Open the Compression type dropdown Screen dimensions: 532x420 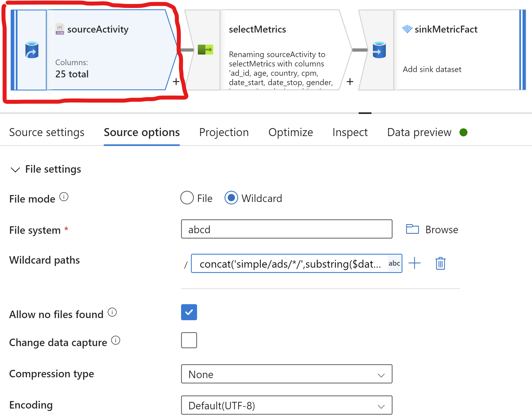(x=286, y=374)
